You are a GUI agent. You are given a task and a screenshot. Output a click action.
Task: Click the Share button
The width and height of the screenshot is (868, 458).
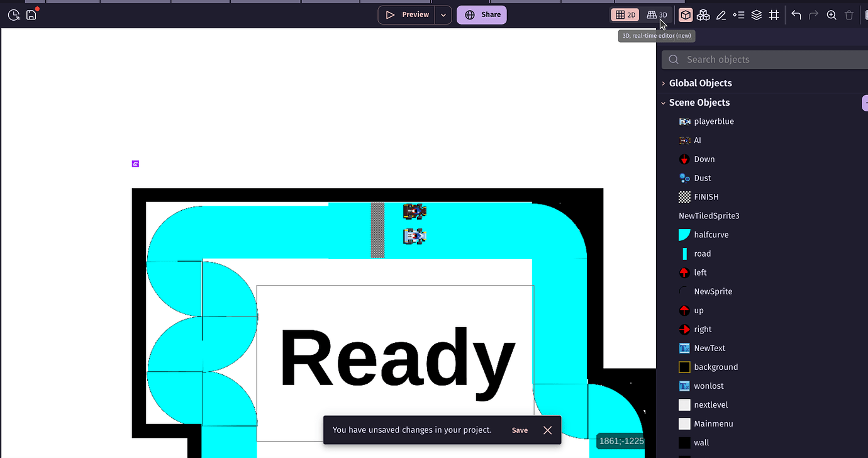(x=482, y=15)
